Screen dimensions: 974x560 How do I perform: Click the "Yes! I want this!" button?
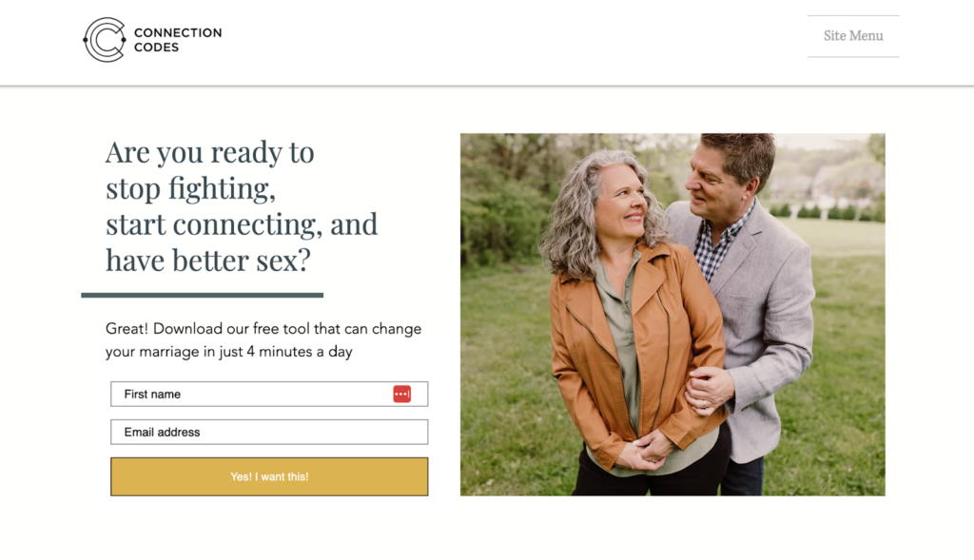(x=269, y=476)
